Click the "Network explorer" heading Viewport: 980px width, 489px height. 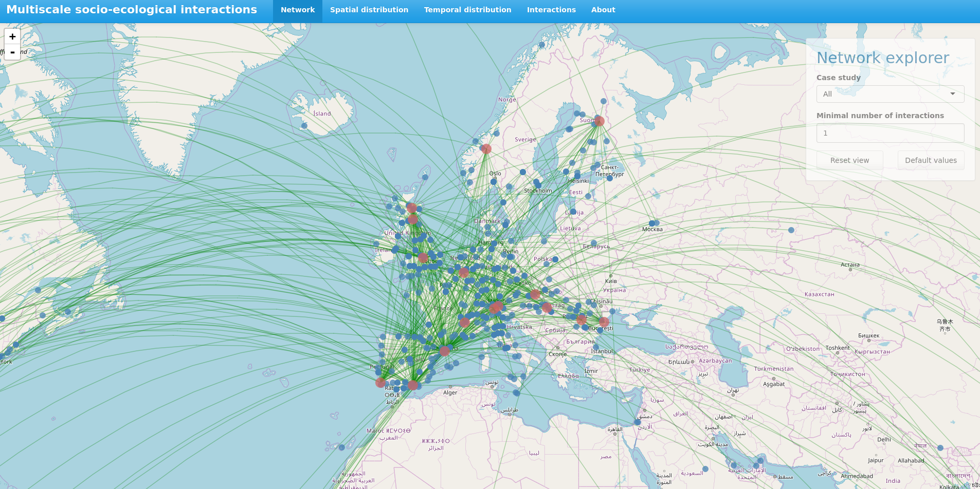tap(883, 58)
